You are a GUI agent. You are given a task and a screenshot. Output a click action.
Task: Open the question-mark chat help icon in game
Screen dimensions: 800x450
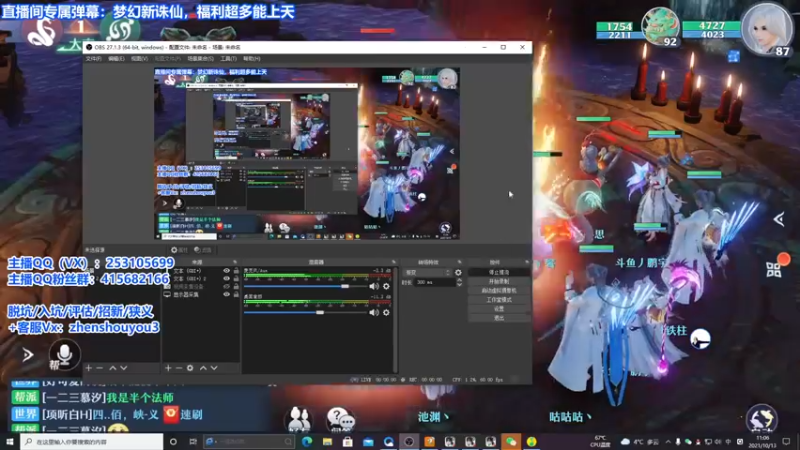pos(340,420)
